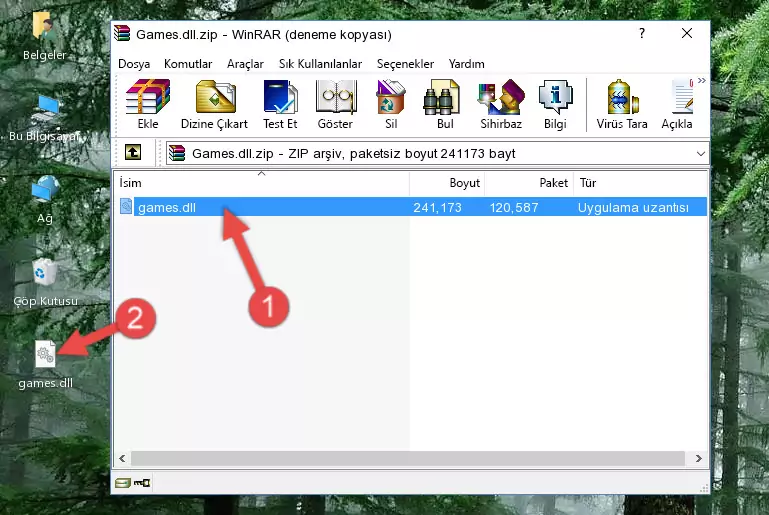
Task: Click the help question mark button
Action: point(642,33)
